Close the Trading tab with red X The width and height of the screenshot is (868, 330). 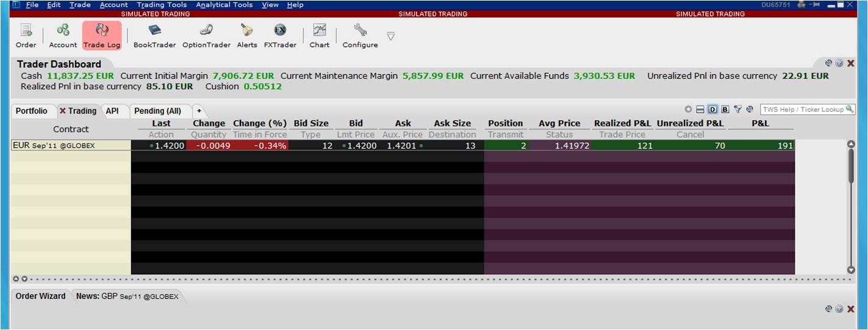62,111
